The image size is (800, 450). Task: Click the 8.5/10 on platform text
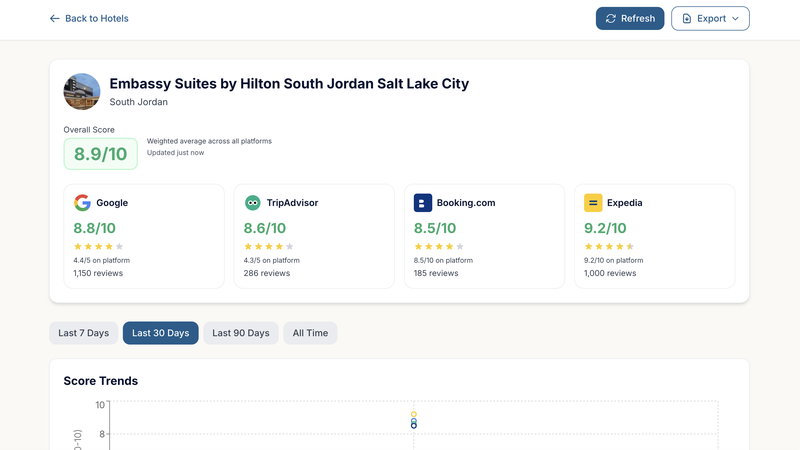pyautogui.click(x=443, y=260)
